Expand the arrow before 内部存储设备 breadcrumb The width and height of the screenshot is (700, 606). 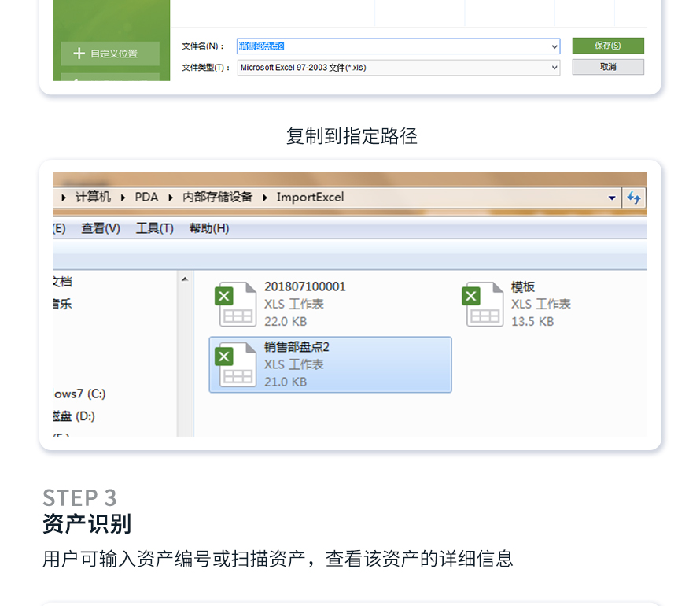(171, 198)
